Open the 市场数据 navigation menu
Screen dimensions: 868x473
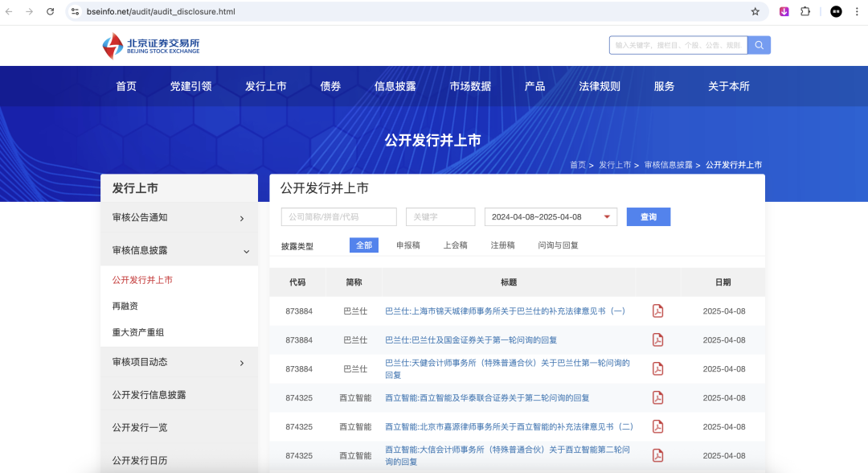pos(470,86)
